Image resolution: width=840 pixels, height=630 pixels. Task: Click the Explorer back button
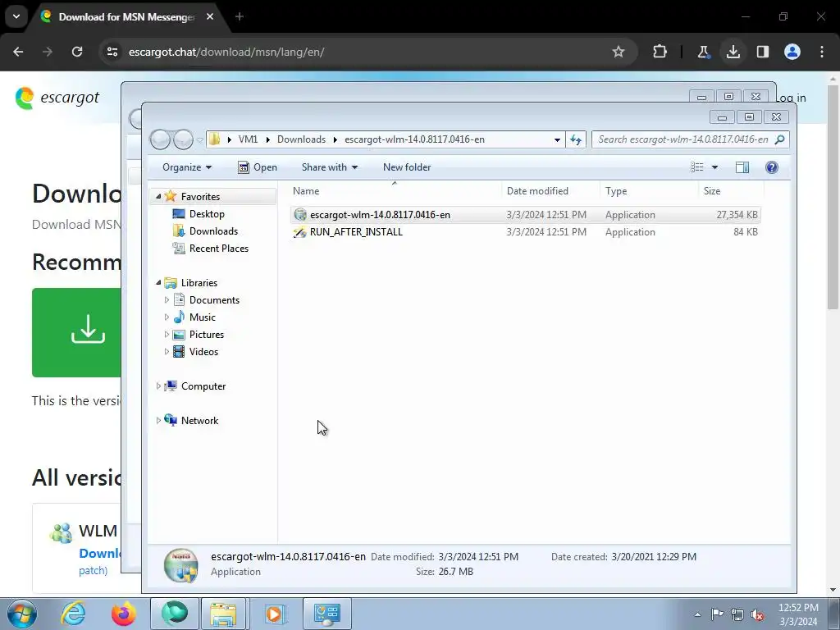pos(161,139)
